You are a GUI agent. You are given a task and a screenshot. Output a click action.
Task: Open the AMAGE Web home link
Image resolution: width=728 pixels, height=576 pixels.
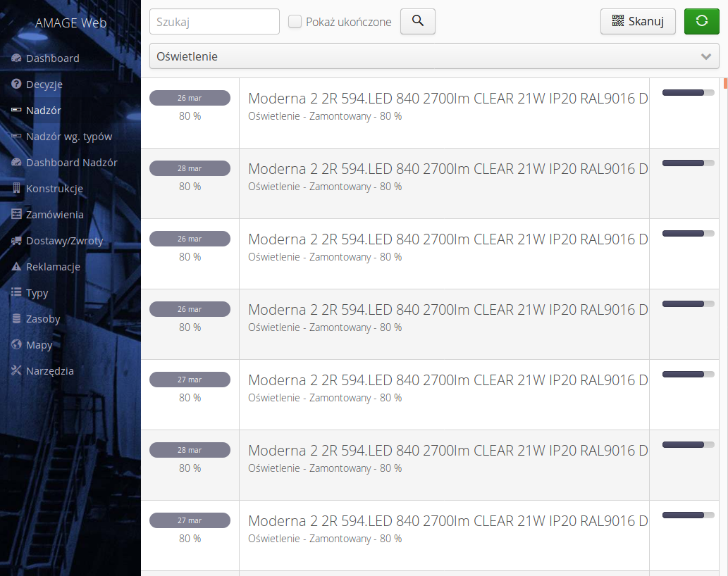point(71,23)
